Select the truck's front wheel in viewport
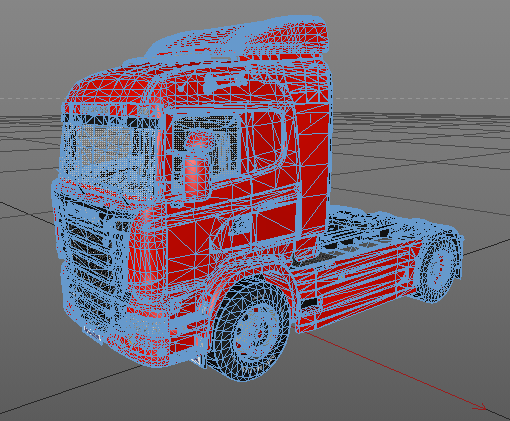The height and width of the screenshot is (421, 510). tap(251, 328)
